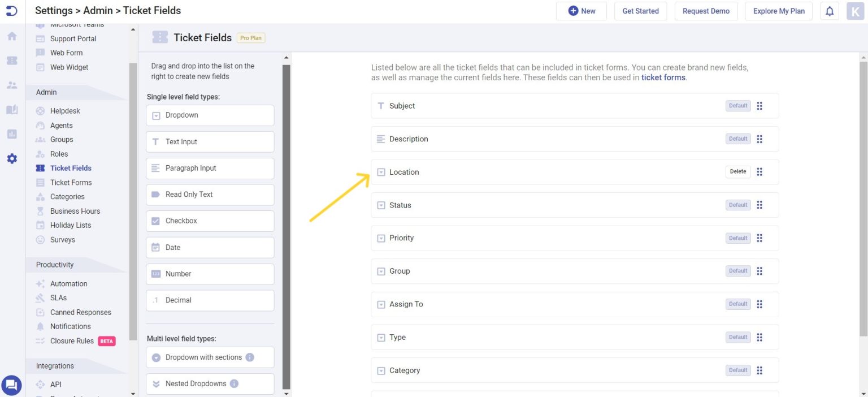
Task: Delete the Location ticket field
Action: [x=737, y=171]
